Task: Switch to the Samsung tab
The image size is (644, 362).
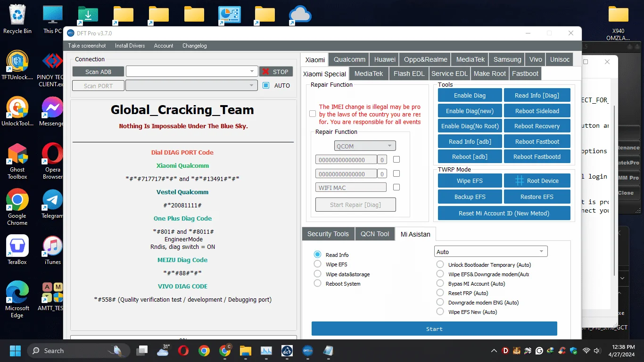Action: (507, 59)
